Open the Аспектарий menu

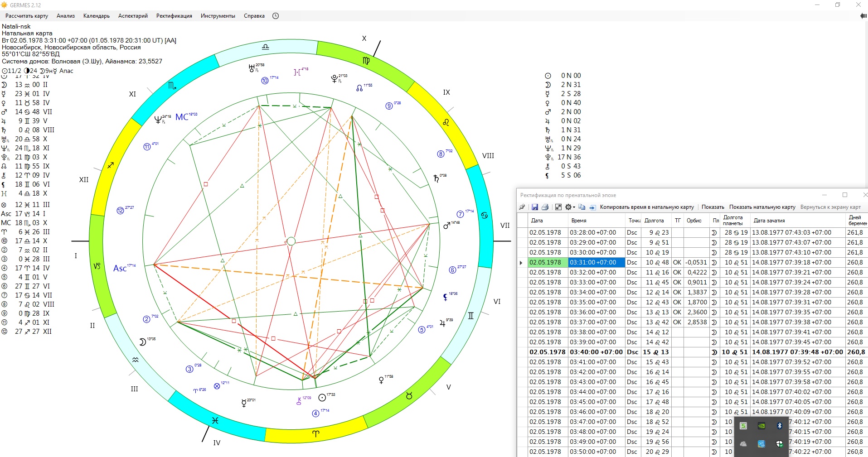point(133,16)
